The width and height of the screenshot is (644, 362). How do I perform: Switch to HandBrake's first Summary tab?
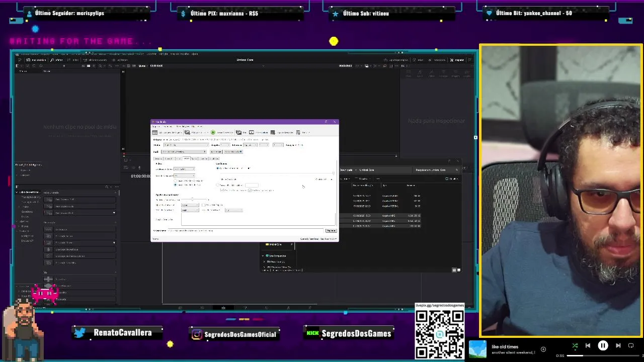pyautogui.click(x=158, y=159)
